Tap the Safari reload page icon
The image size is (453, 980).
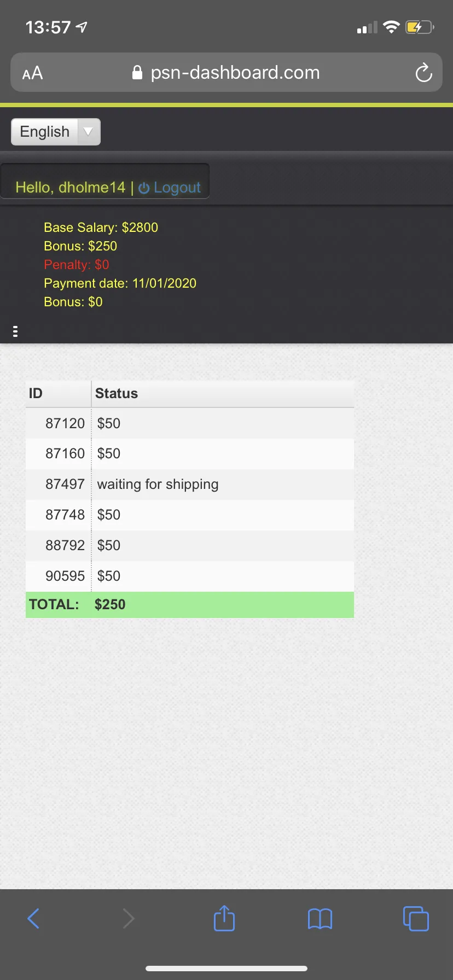coord(423,73)
